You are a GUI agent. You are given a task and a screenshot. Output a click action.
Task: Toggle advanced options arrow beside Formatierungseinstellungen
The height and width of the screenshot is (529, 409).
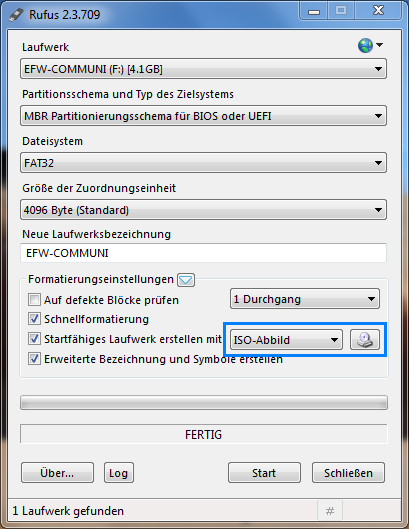pos(186,280)
